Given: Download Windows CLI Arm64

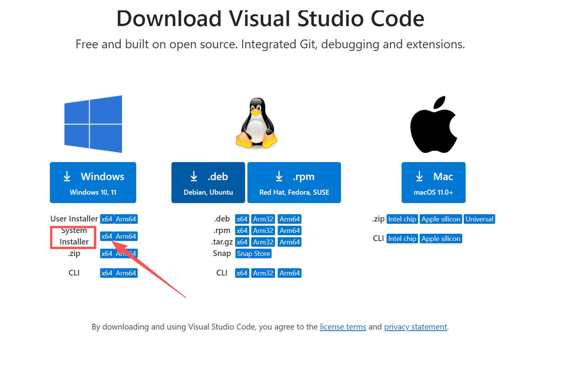Looking at the screenshot, I should click(x=126, y=273).
